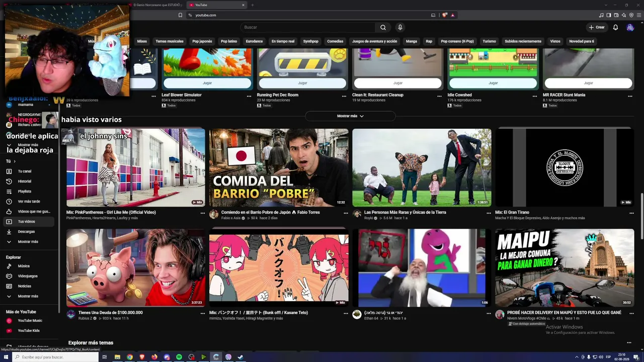Select the Subidos recientemente filter chip
This screenshot has width=644, height=362.
[x=523, y=41]
